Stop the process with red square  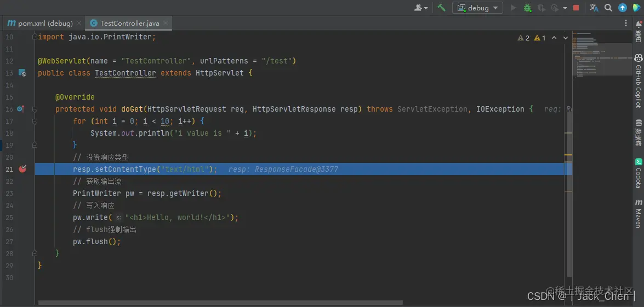point(576,7)
